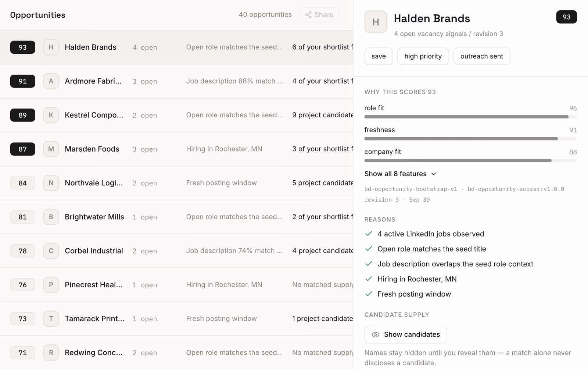Viewport: 588px width, 369px height.
Task: Click '40 opportunities' count
Action: (265, 15)
